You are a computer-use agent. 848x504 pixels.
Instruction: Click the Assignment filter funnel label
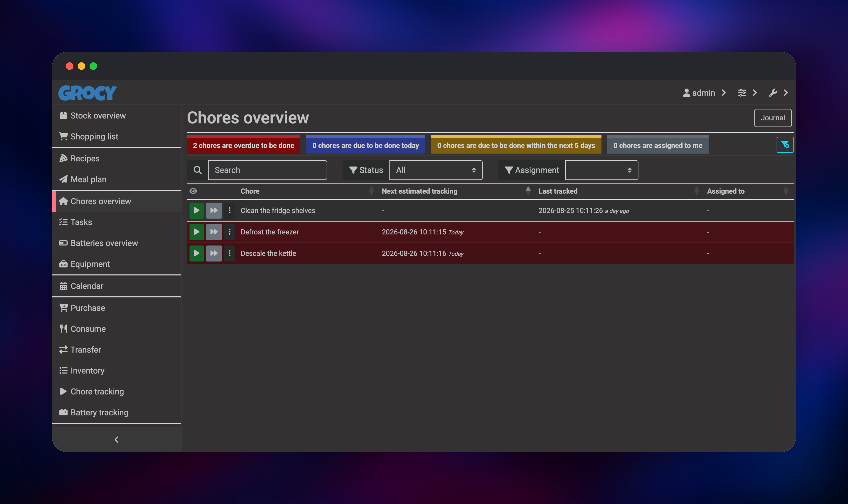[x=532, y=170]
